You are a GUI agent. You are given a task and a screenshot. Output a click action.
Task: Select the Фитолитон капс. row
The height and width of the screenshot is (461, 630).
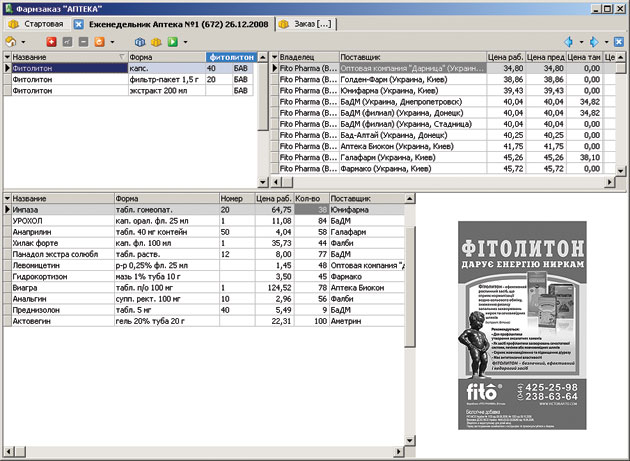129,68
